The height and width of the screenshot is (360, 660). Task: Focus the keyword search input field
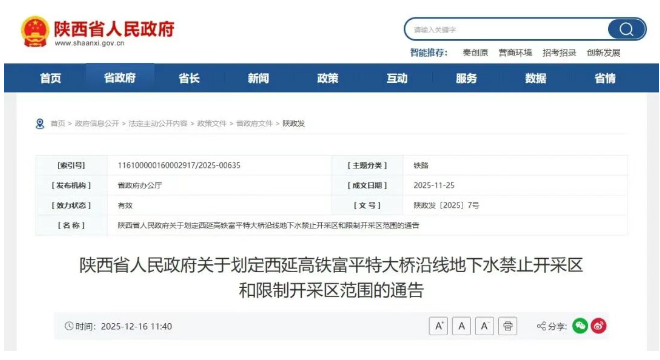pos(507,29)
